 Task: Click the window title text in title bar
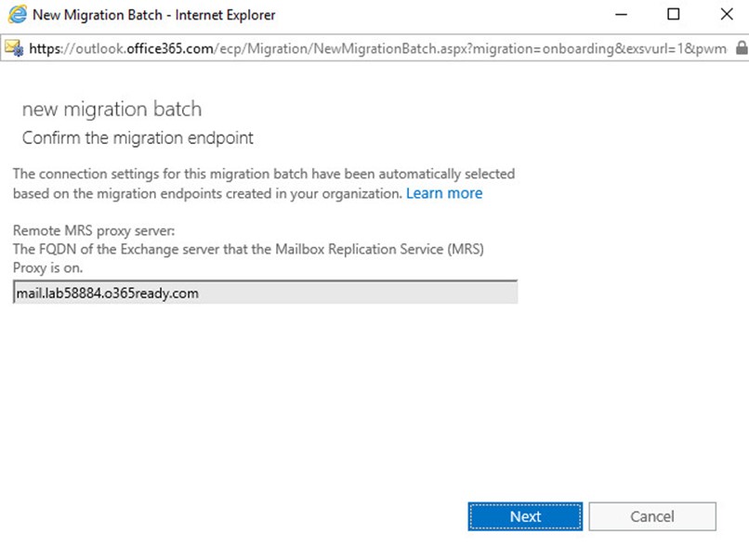tap(154, 15)
